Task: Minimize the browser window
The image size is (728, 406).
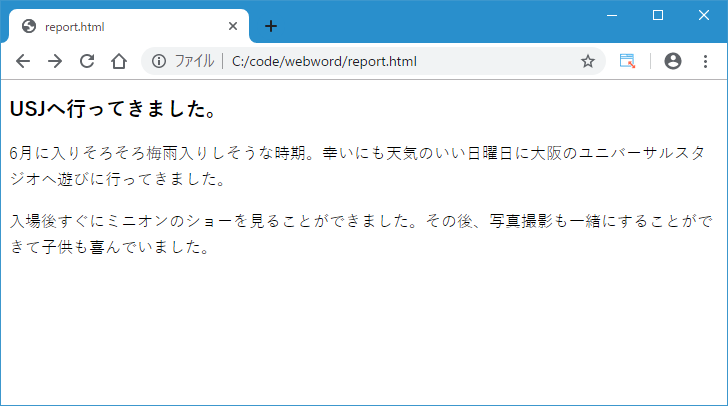Action: pyautogui.click(x=612, y=15)
